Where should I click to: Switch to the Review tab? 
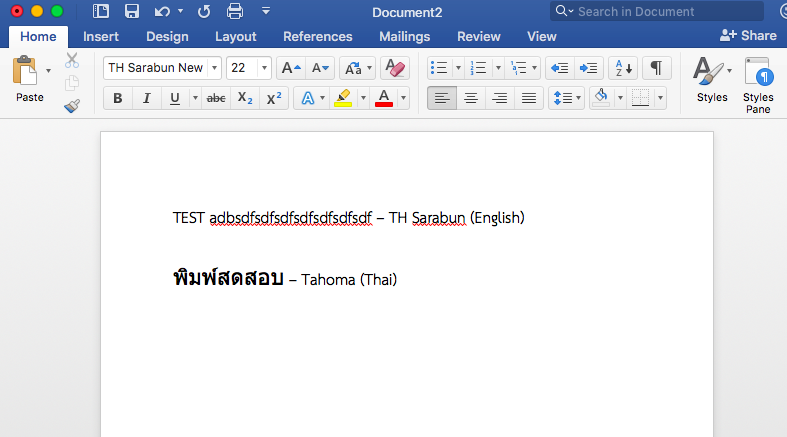click(479, 37)
